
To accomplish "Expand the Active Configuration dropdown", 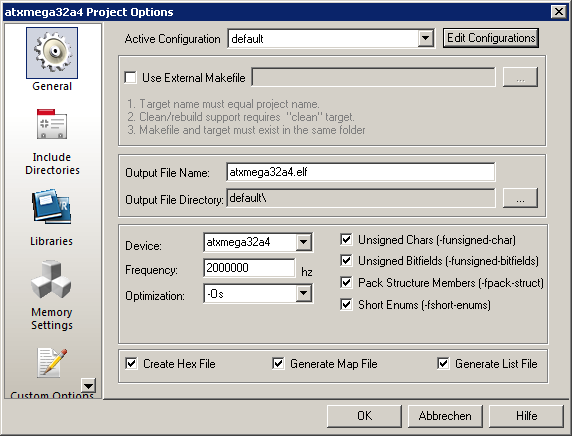I will pos(425,38).
